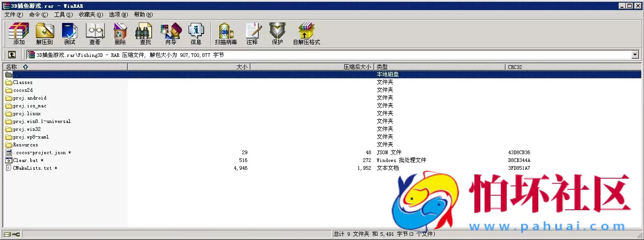
Task: Show archive Info (信息) icon
Action: (196, 33)
